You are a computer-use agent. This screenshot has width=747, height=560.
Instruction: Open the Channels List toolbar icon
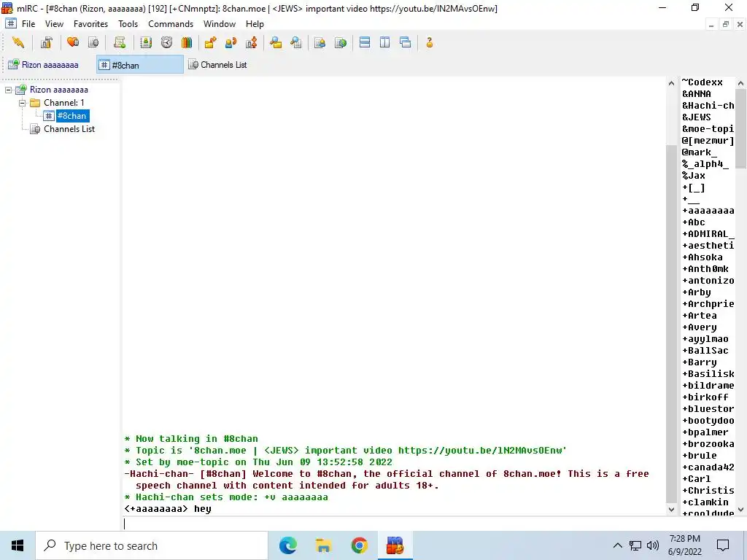tap(93, 42)
